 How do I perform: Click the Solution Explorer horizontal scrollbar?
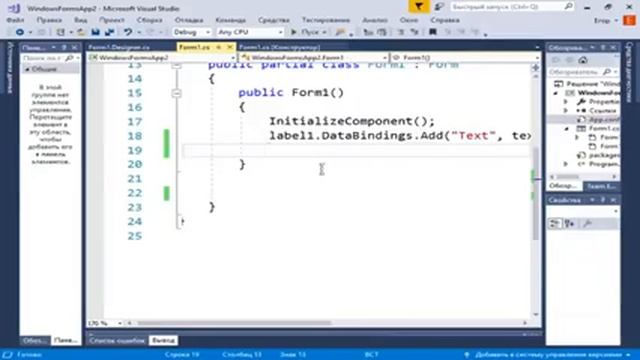click(568, 177)
